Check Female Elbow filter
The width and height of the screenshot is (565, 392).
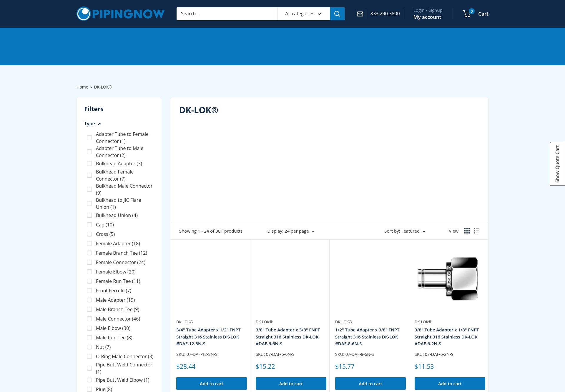click(x=89, y=272)
